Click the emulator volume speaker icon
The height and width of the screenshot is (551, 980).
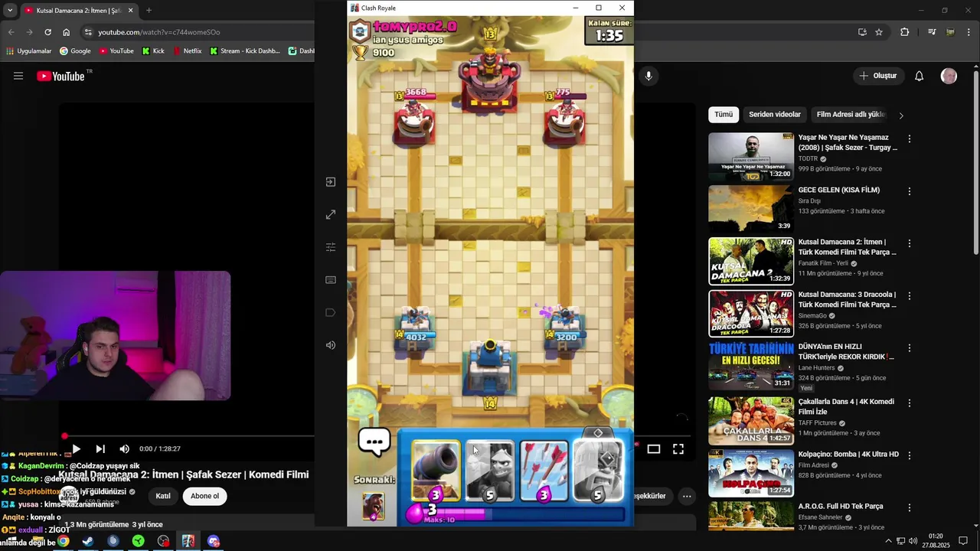331,345
